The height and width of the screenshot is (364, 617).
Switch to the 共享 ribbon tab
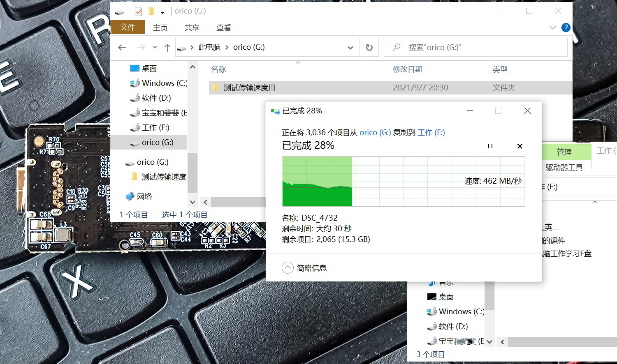click(x=192, y=28)
